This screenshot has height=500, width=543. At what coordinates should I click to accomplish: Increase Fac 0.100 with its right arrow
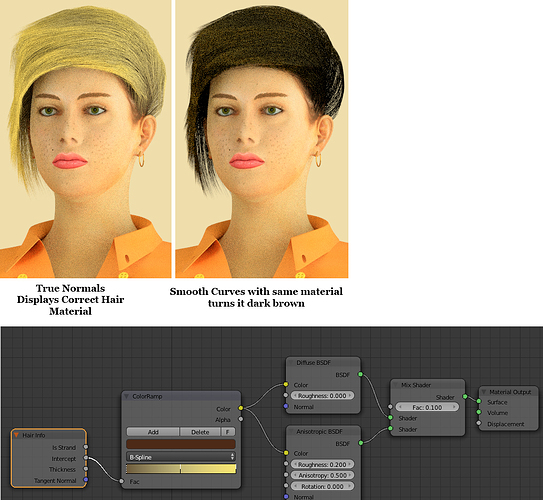point(454,407)
